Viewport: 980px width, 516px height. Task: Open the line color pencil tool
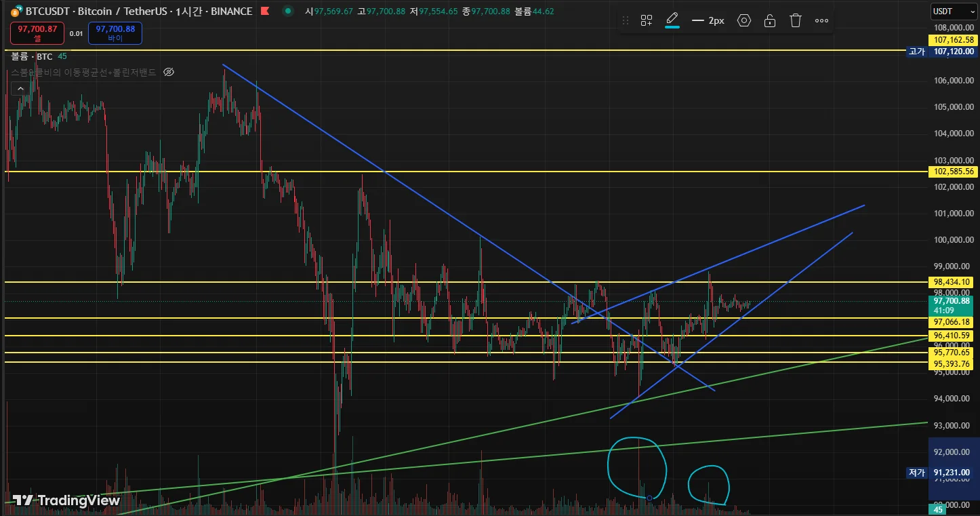[672, 20]
